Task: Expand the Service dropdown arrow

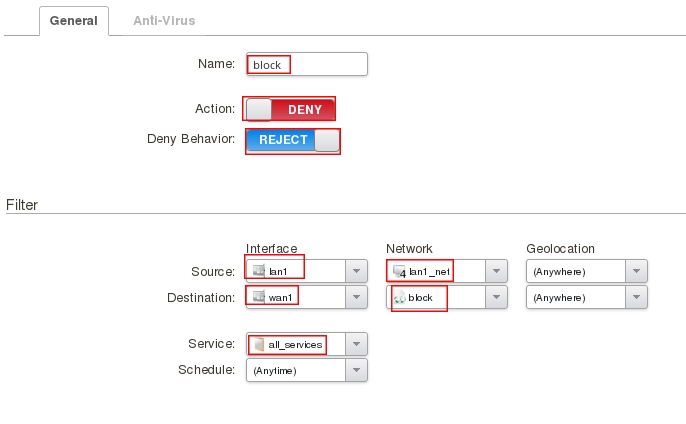Action: 357,344
